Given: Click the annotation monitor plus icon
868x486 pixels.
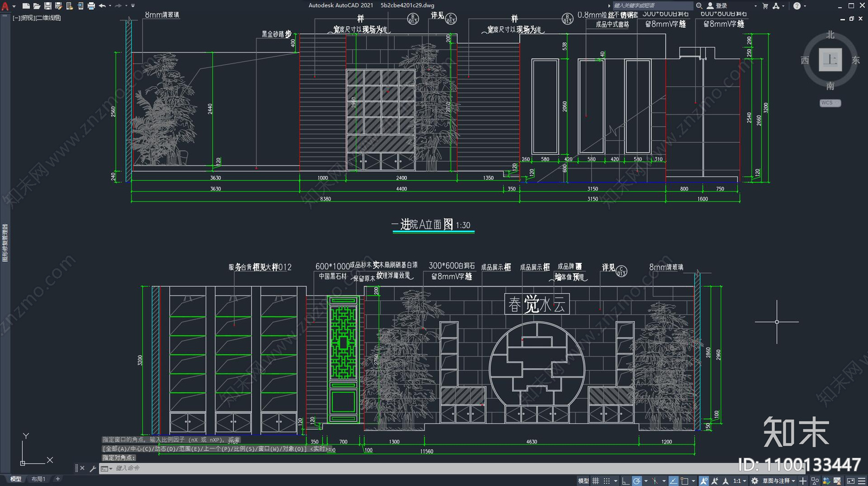Looking at the screenshot, I should coord(803,481).
